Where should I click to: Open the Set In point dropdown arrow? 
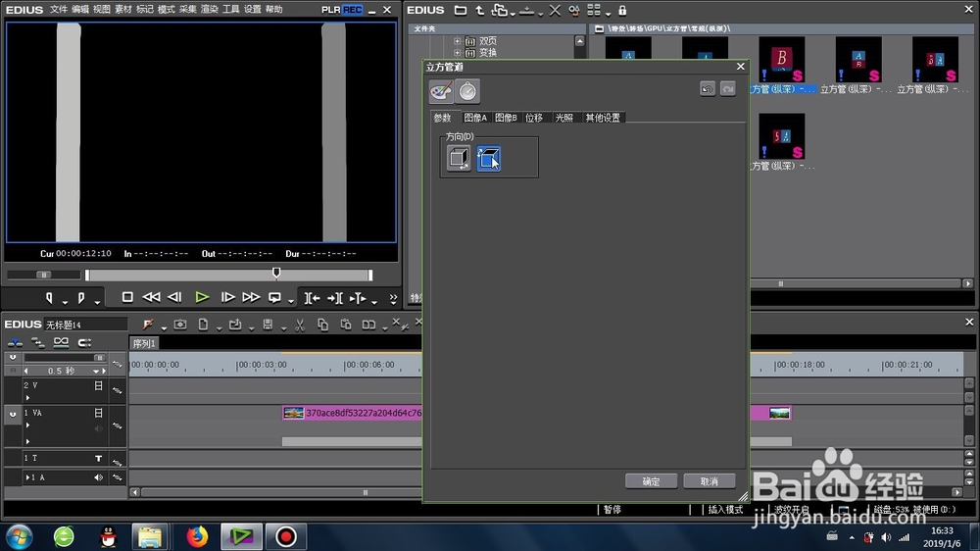click(65, 302)
